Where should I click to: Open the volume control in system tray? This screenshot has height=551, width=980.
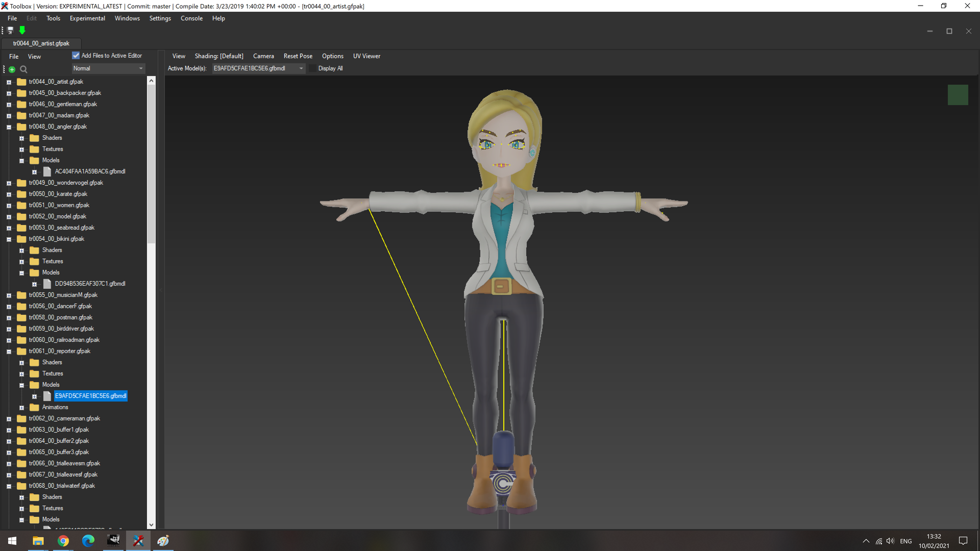[x=890, y=541]
